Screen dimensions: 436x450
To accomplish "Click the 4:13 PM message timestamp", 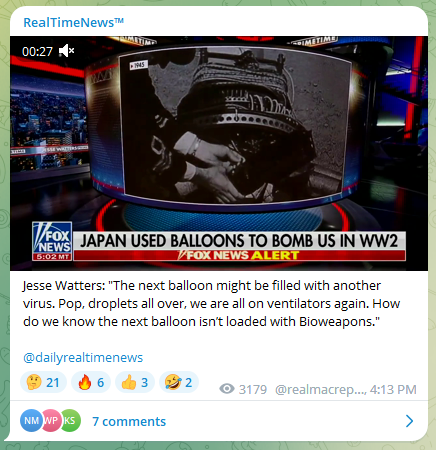I will (x=393, y=389).
